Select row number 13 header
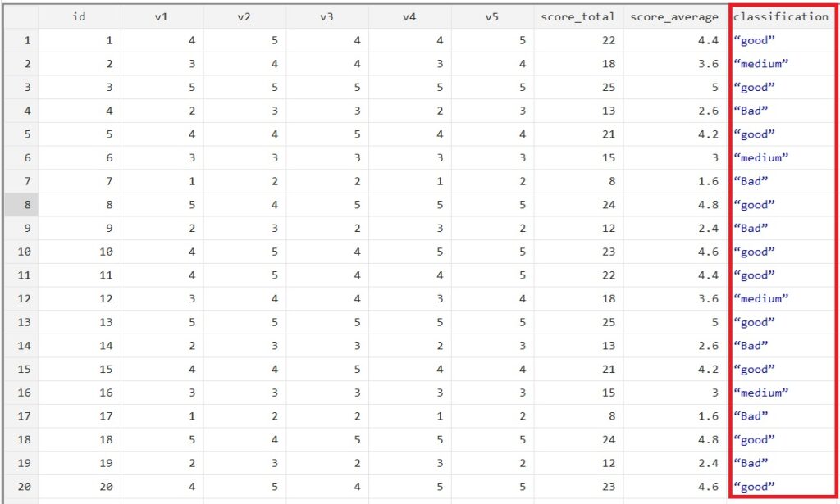Viewport: 840px width, 504px height. (x=19, y=322)
